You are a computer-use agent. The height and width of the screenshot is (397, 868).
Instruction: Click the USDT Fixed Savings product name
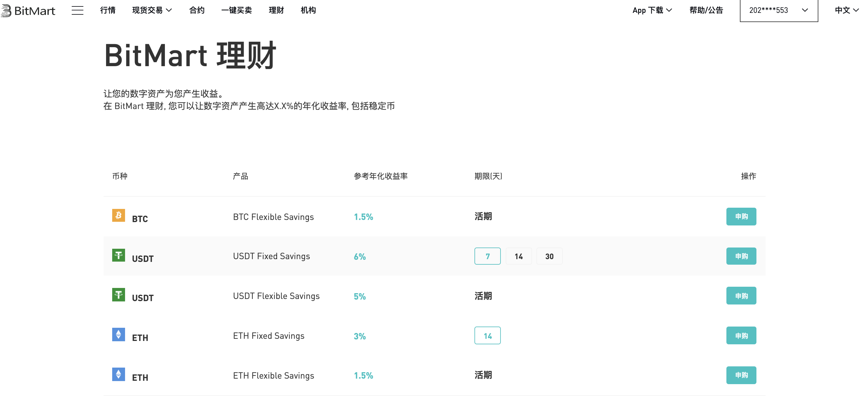pos(272,256)
